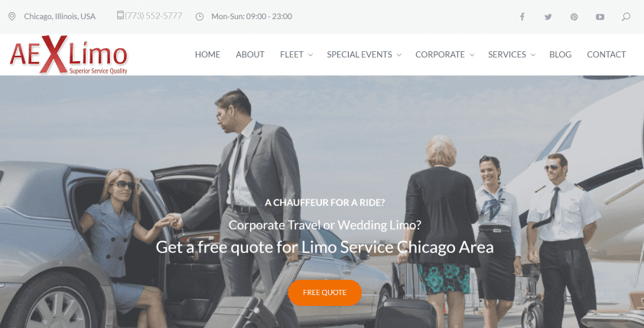Click the Chicago, Illinois, USA address text
644x328 pixels.
60,16
